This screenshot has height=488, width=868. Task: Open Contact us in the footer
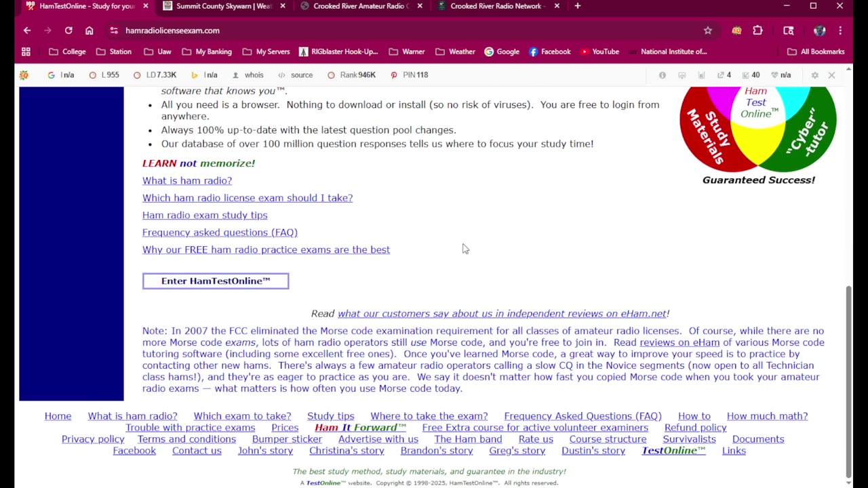coord(197,451)
